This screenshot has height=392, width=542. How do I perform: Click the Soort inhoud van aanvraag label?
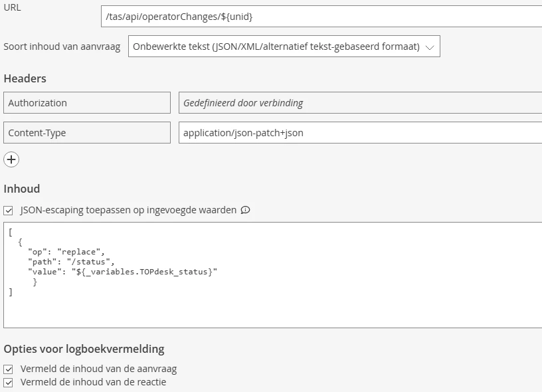coord(62,47)
